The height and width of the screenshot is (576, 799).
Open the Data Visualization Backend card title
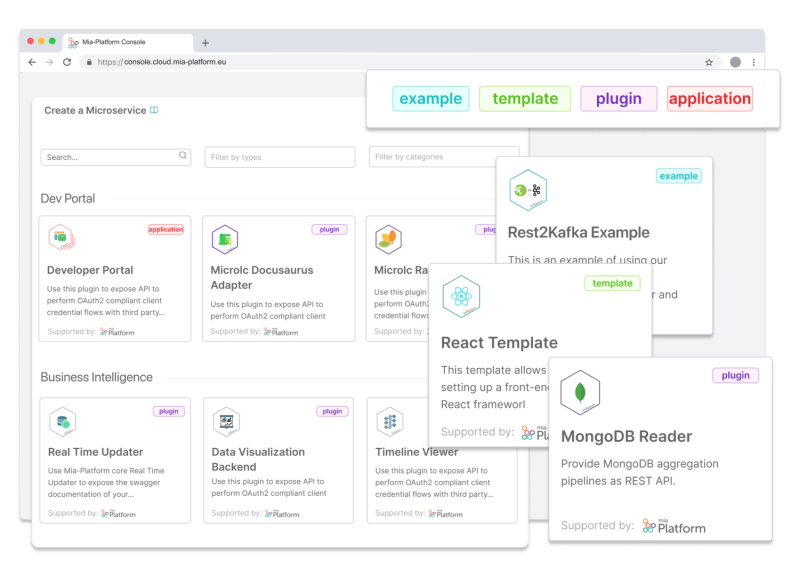tap(258, 459)
